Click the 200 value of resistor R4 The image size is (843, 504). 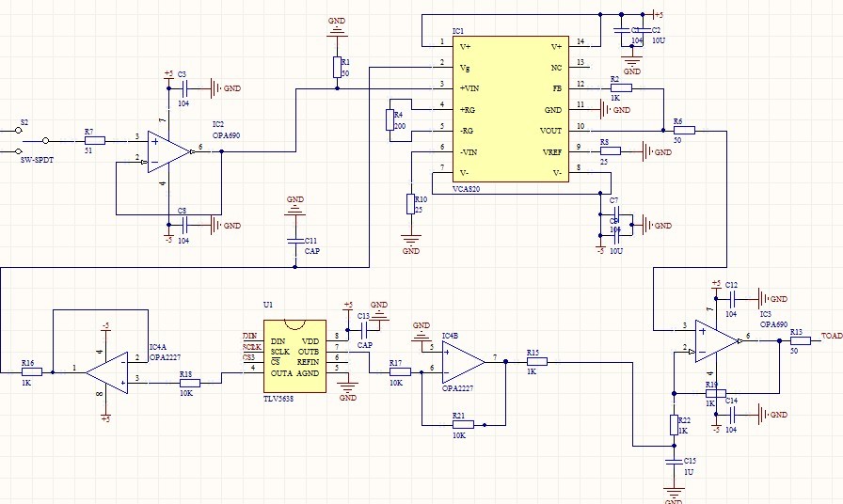tap(400, 126)
